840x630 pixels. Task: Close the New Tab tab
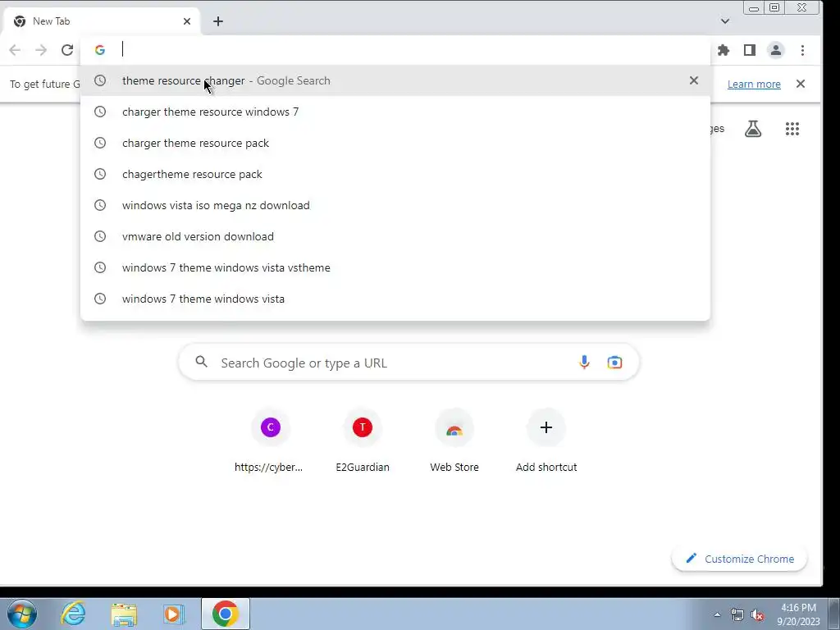click(x=187, y=21)
